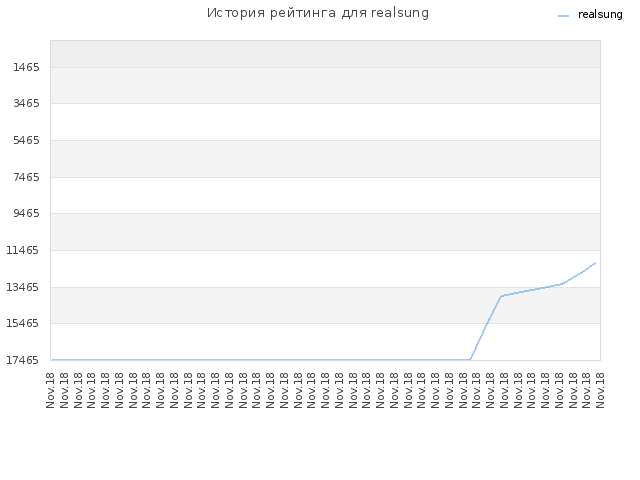Click the 5465 y-axis label
Viewport: 640px width, 480px height.
click(x=27, y=140)
